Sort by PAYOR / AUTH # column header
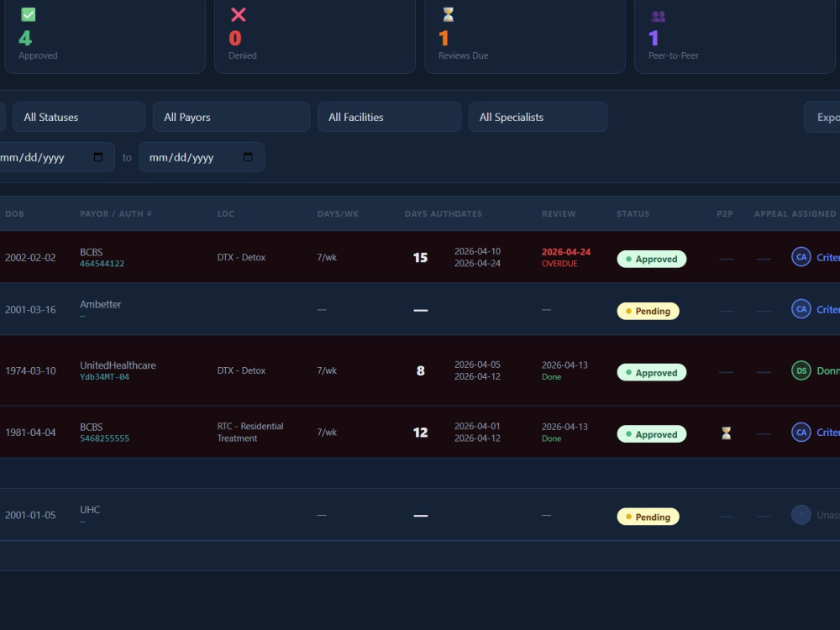The height and width of the screenshot is (630, 840). 116,213
